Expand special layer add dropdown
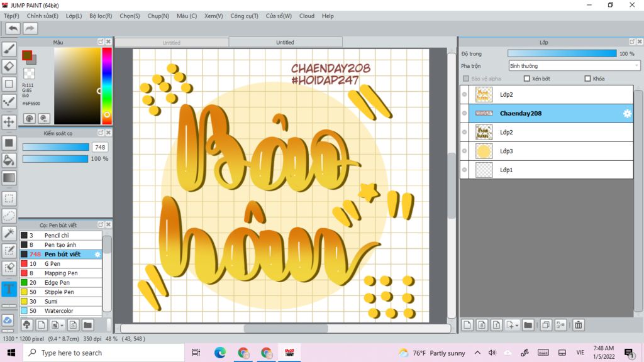The width and height of the screenshot is (644, 362). pos(517,326)
